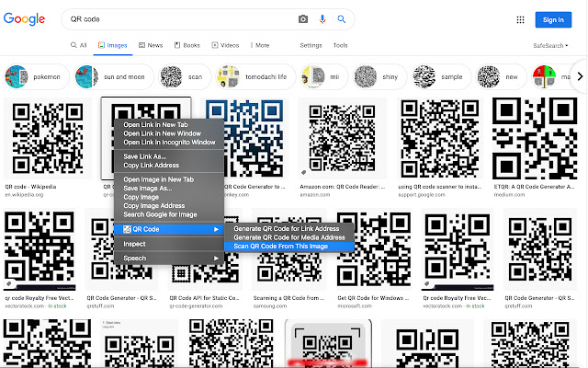The image size is (588, 368).
Task: Open the SafeSearch dropdown
Action: tap(550, 45)
